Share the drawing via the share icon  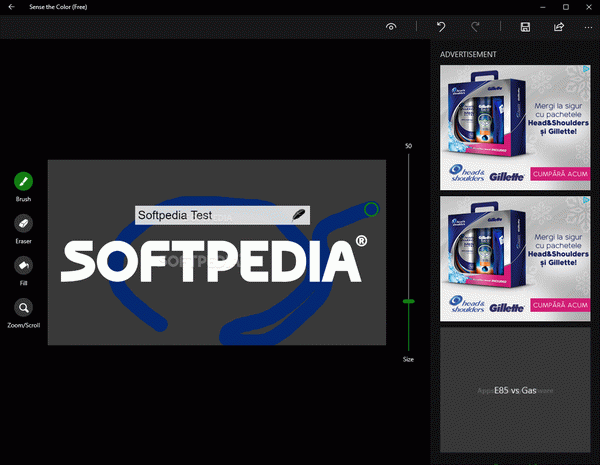click(559, 27)
